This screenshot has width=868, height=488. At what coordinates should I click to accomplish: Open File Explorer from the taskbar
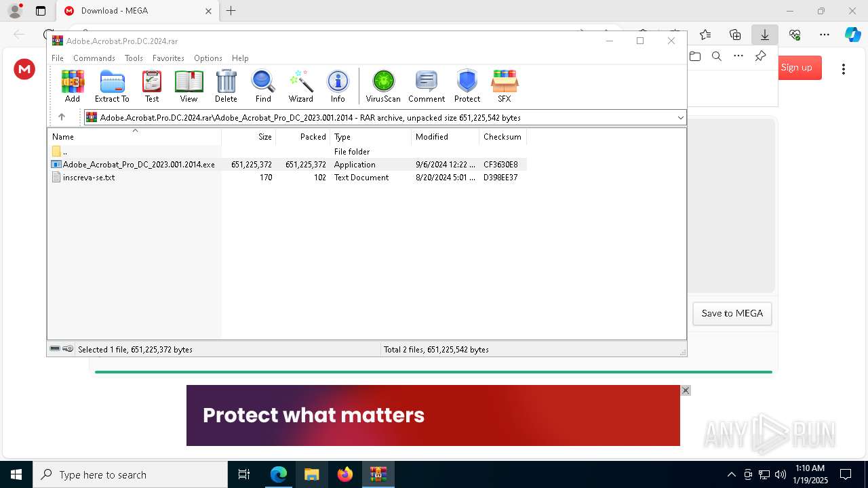pyautogui.click(x=312, y=474)
